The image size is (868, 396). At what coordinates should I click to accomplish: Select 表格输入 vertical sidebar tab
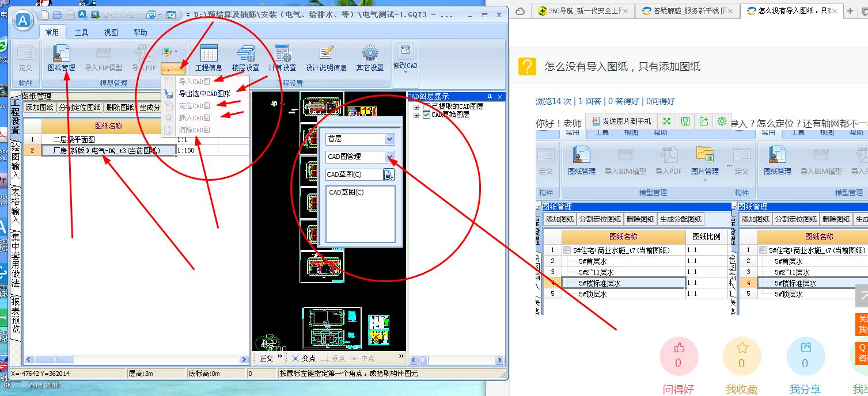click(16, 206)
